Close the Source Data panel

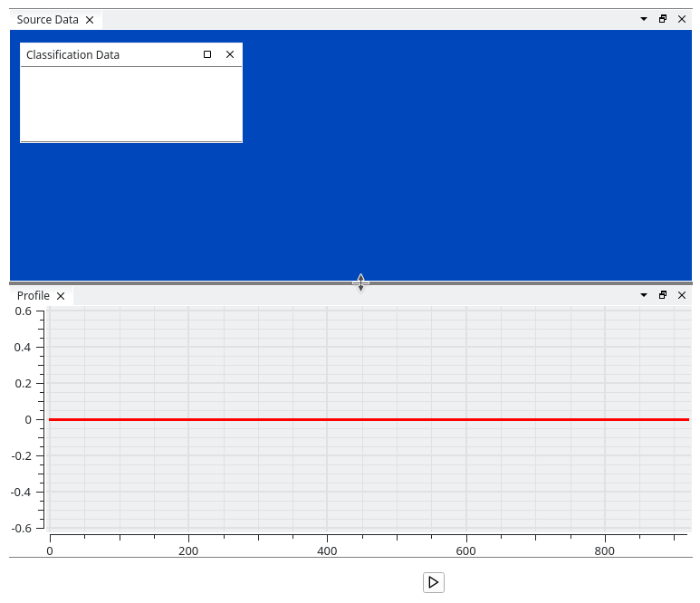682,19
